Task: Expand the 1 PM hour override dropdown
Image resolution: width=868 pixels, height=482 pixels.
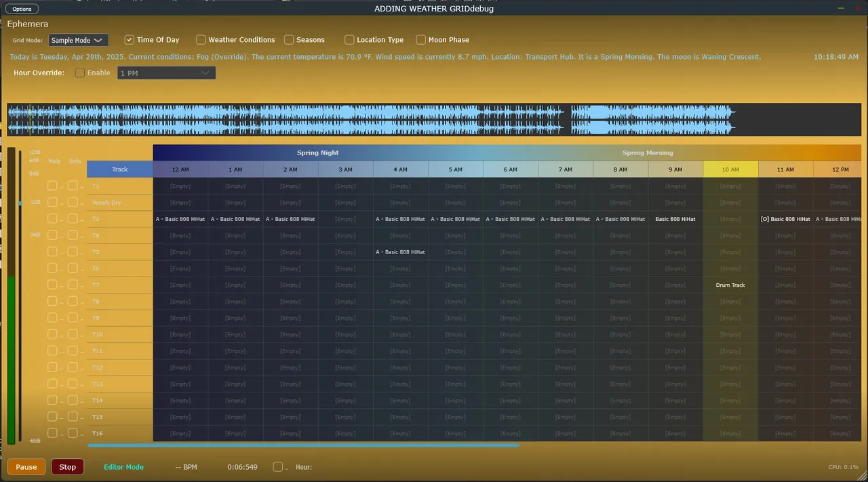Action: pyautogui.click(x=166, y=73)
